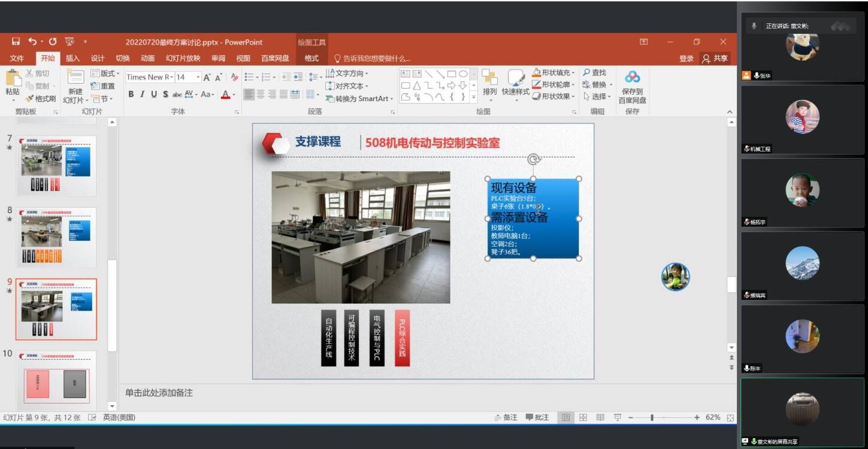Click the Login (登录) button
The width and height of the screenshot is (868, 449).
coord(686,58)
